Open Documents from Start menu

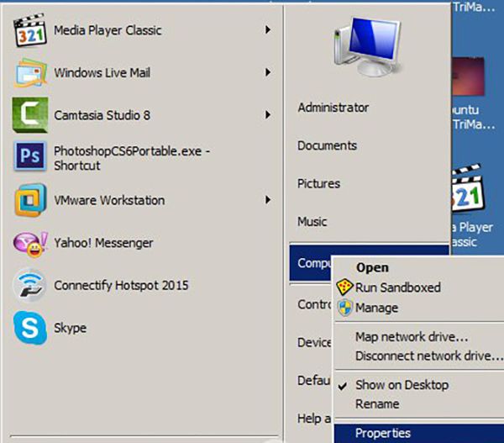(x=328, y=145)
